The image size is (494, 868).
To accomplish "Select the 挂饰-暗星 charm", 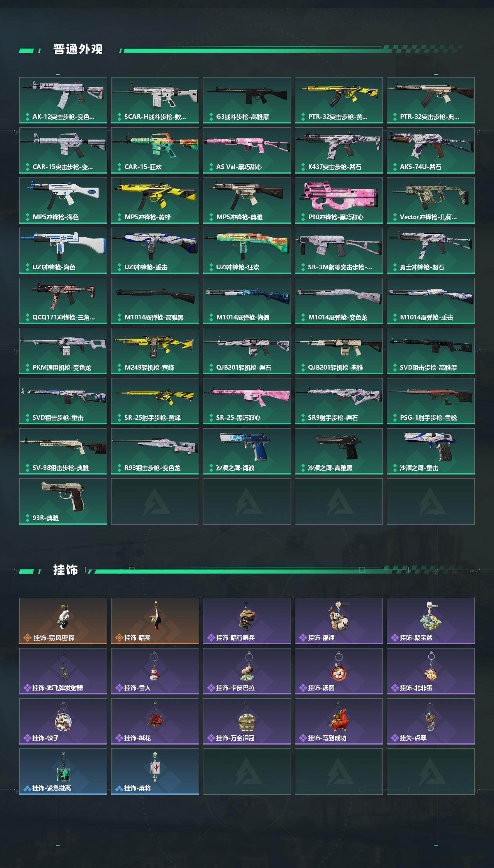I will pyautogui.click(x=155, y=621).
